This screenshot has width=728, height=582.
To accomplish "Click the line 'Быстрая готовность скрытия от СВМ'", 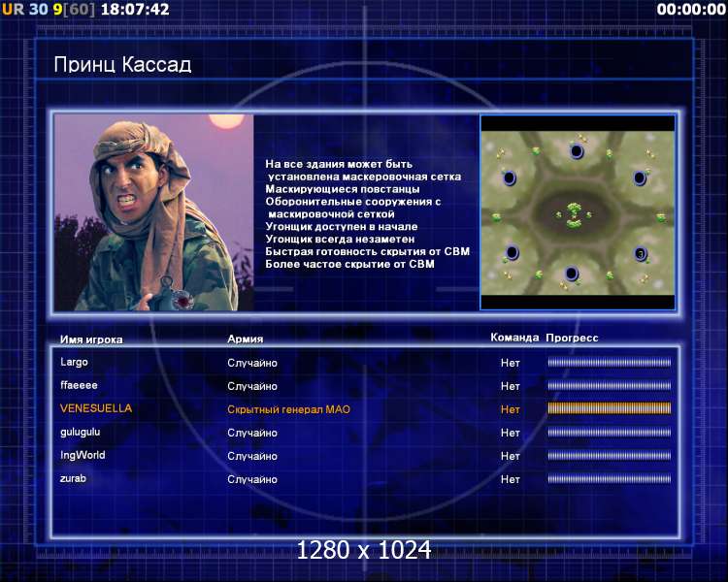I will coord(368,252).
